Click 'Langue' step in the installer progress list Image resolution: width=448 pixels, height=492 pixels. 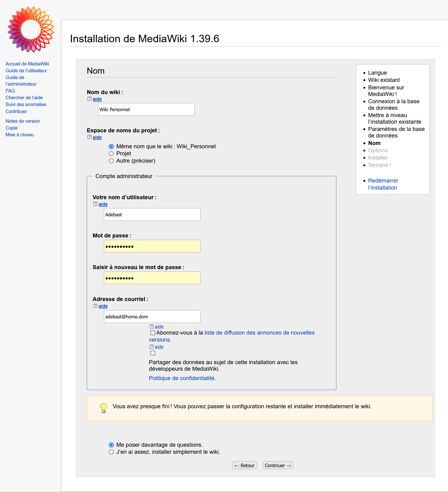click(x=377, y=73)
